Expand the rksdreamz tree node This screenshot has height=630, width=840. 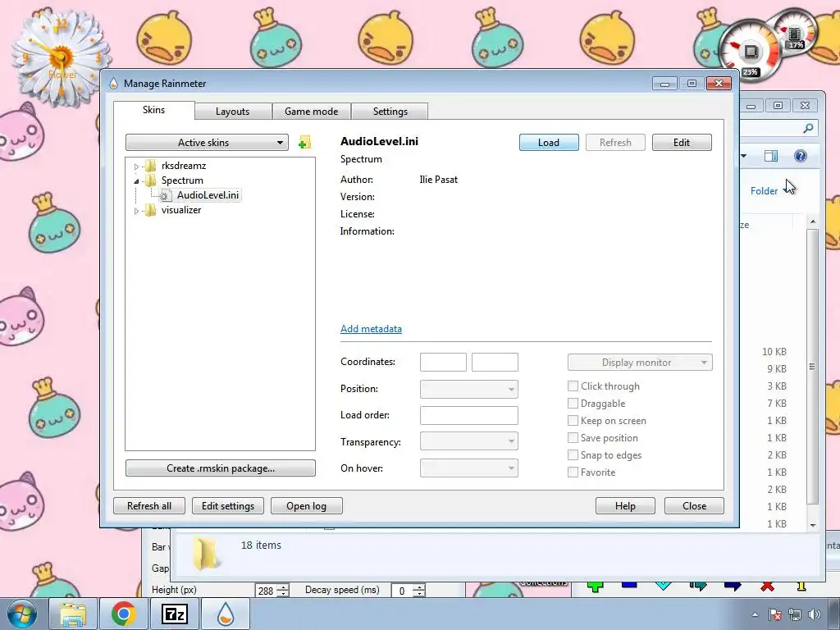click(137, 167)
